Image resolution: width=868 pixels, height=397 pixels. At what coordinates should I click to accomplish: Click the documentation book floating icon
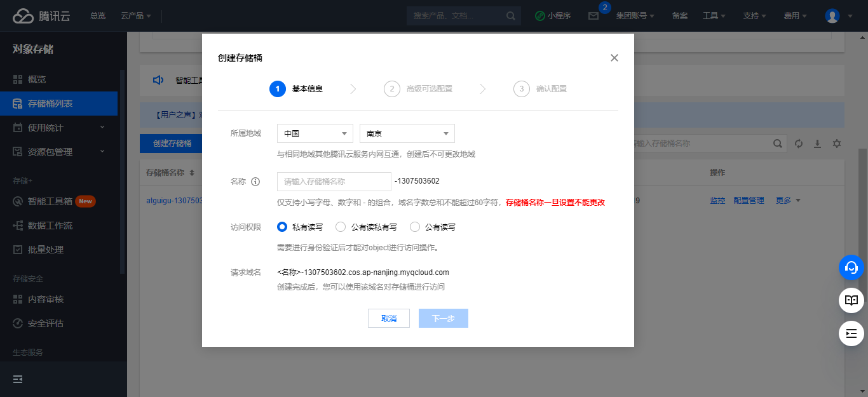(851, 300)
